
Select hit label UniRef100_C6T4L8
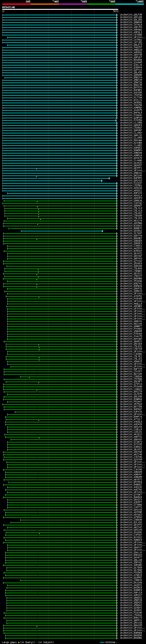pyautogui.click(x=131, y=25)
